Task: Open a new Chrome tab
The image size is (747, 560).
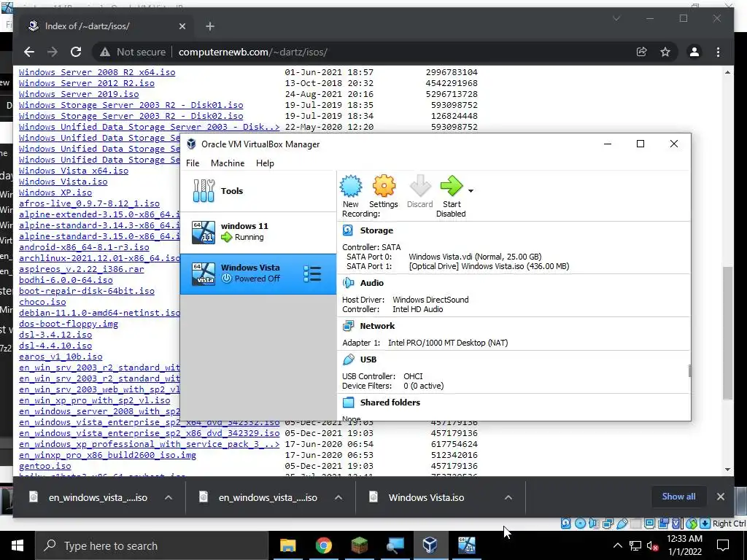Action: click(x=209, y=26)
